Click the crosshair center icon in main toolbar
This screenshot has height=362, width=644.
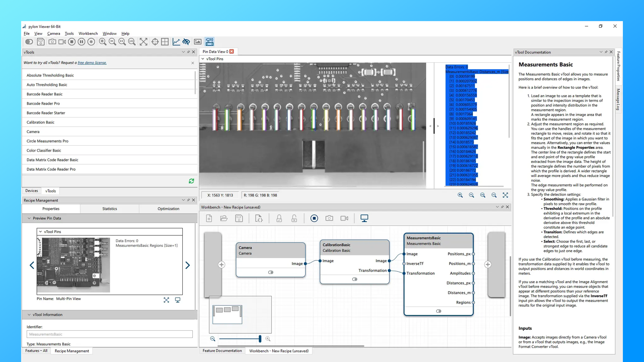155,42
